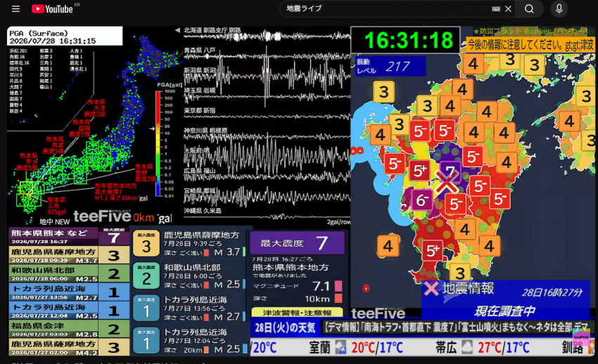Click the 熊本県熊本地方 epicenter name

pyautogui.click(x=291, y=267)
